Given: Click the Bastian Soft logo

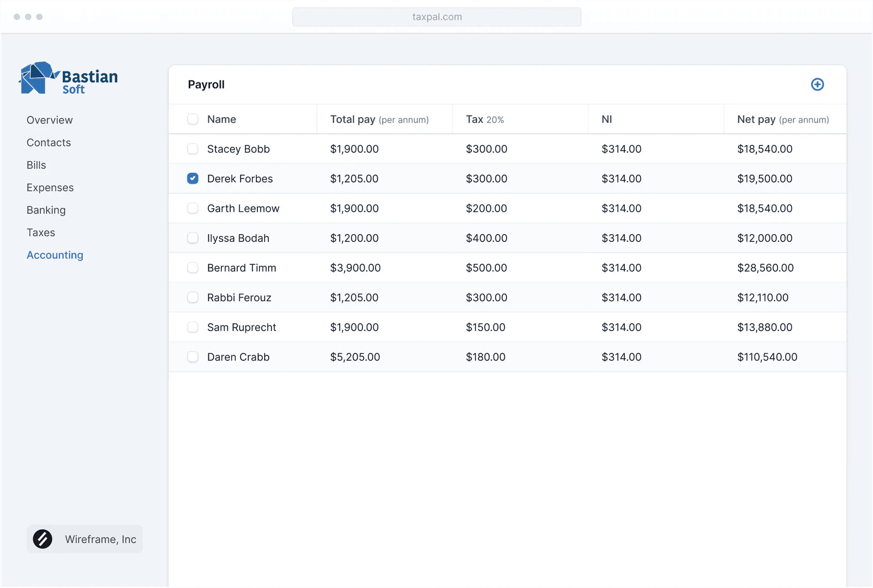Looking at the screenshot, I should 69,78.
